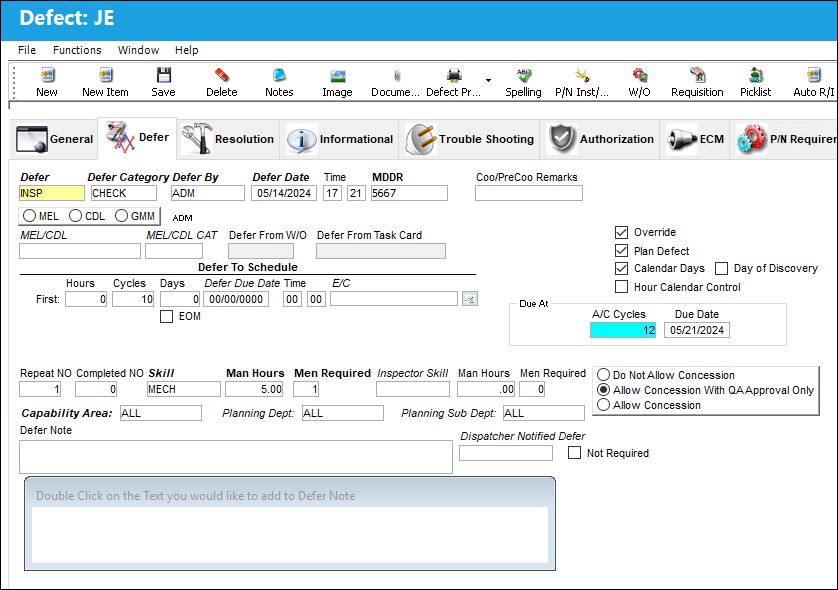
Task: Click the Defect Print printer icon
Action: [454, 75]
